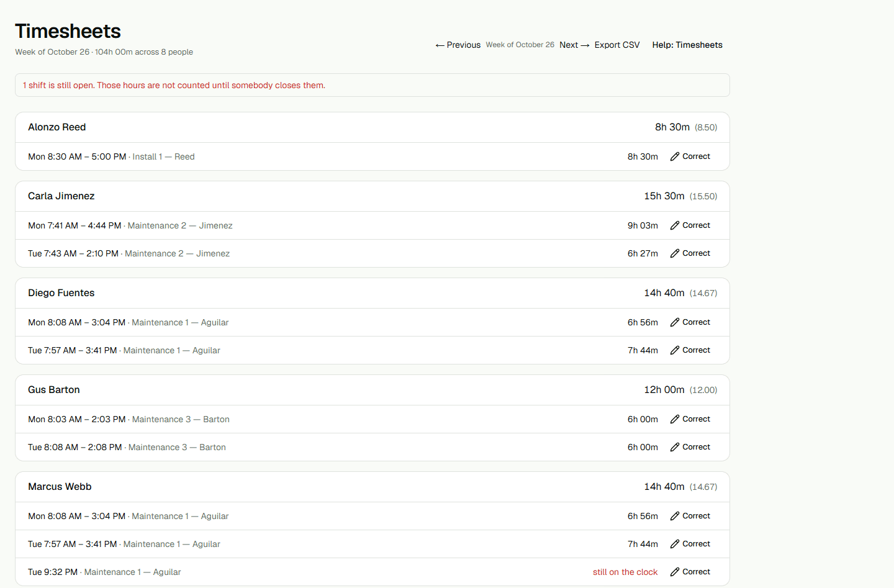Click the 'still on the clock' status

click(x=625, y=572)
